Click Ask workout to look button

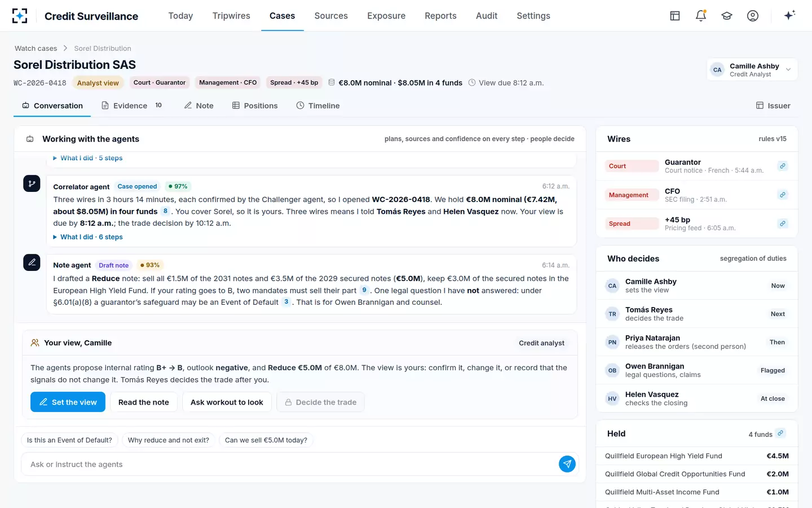(x=227, y=402)
